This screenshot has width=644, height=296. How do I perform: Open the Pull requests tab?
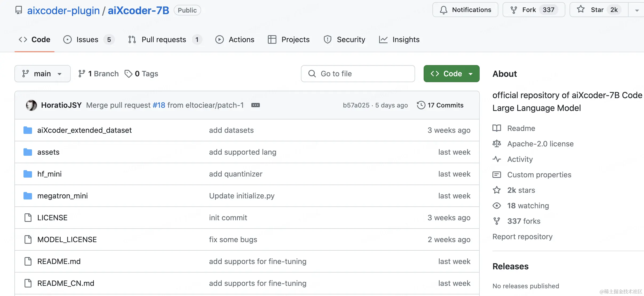[x=164, y=39]
